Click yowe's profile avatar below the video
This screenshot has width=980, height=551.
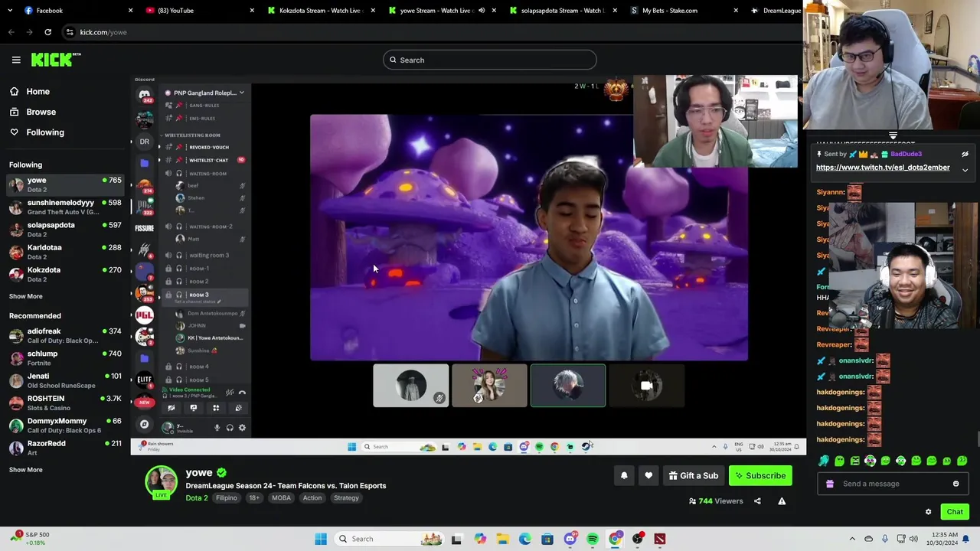tap(162, 483)
